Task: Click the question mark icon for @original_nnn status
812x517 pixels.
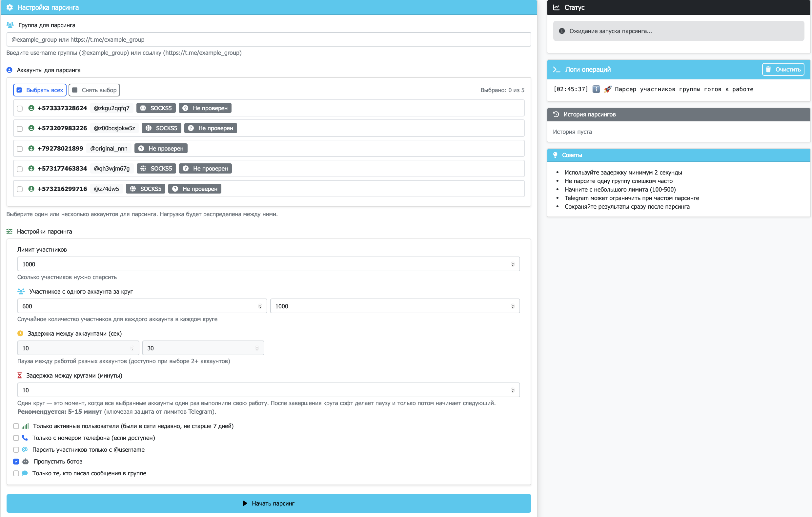Action: (141, 148)
